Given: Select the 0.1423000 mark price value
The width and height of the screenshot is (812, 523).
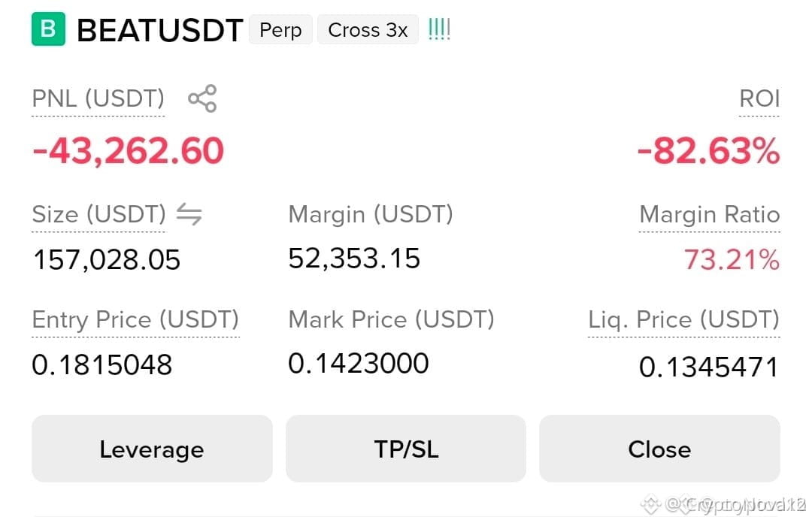Looking at the screenshot, I should pos(359,363).
